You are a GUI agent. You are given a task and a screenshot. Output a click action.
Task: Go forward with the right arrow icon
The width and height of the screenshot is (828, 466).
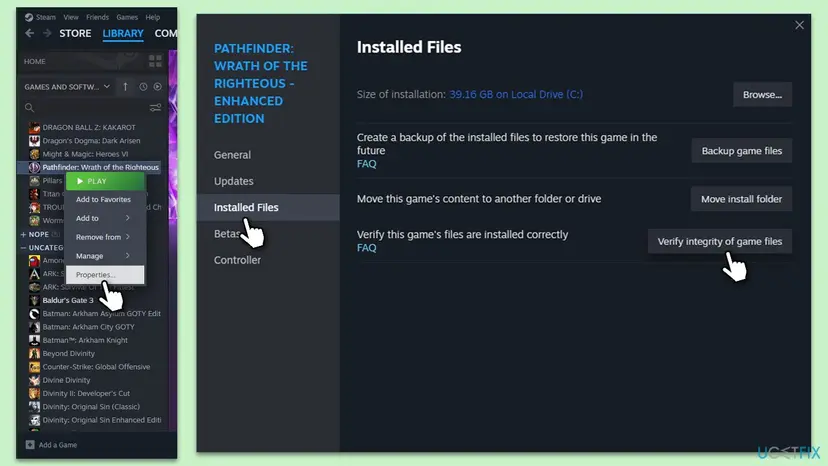click(x=47, y=33)
